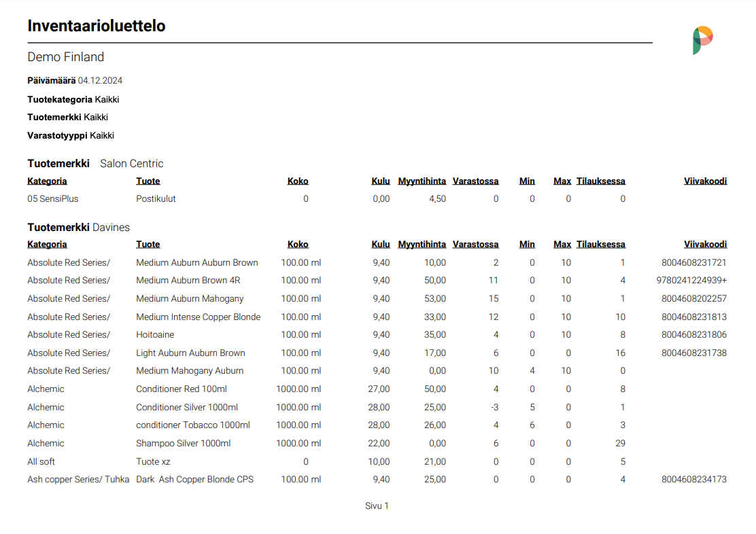Click the Ash copper Series/ Tuhka category

78,480
